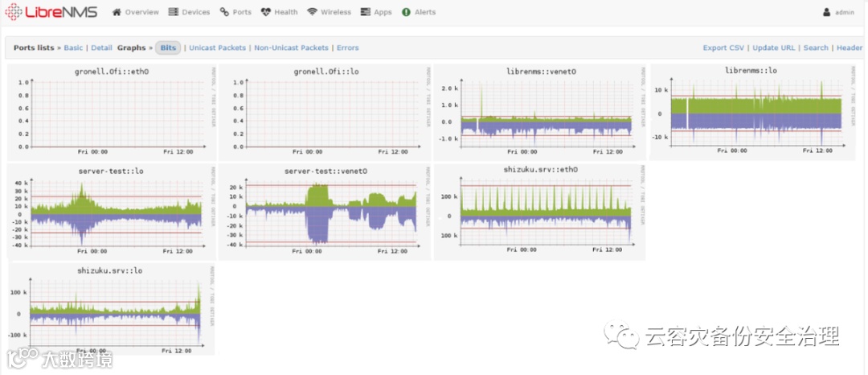868x375 pixels.
Task: Click the LibreNMS logo
Action: (x=51, y=11)
